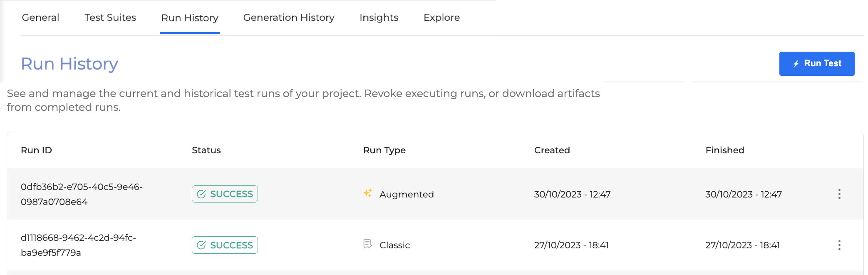Click the checkmark icon in the second SUCCESS badge

[x=201, y=245]
